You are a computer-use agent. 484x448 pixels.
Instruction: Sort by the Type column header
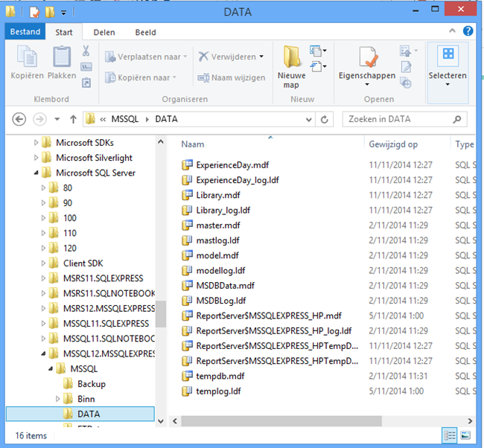click(464, 144)
